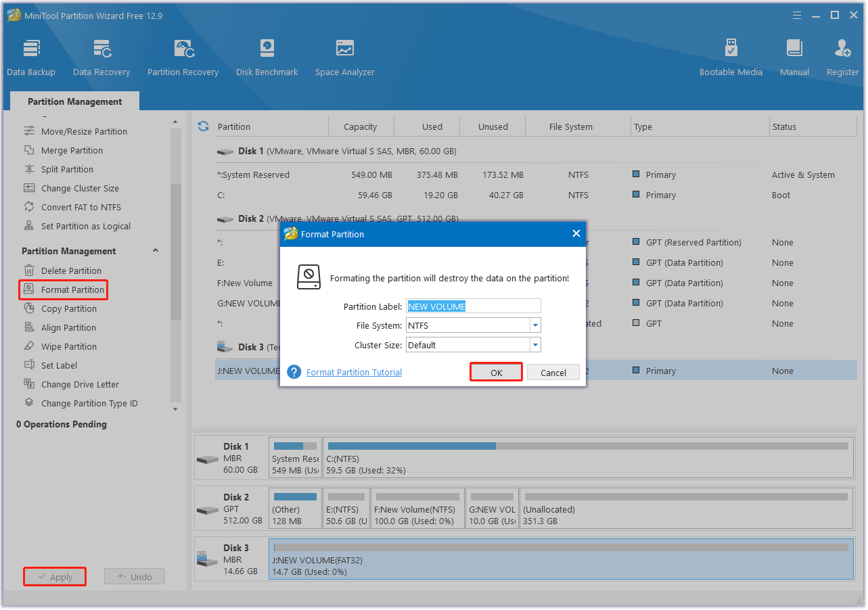Choose Change Partition Type ID
Screen dimensions: 868x610
click(89, 403)
